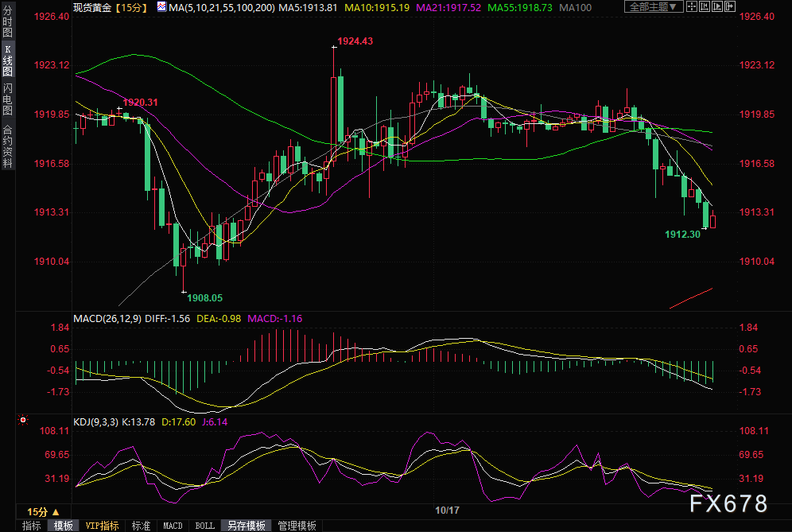The image size is (792, 532).
Task: Click the jump-to-start chart icon
Action: 705,6
